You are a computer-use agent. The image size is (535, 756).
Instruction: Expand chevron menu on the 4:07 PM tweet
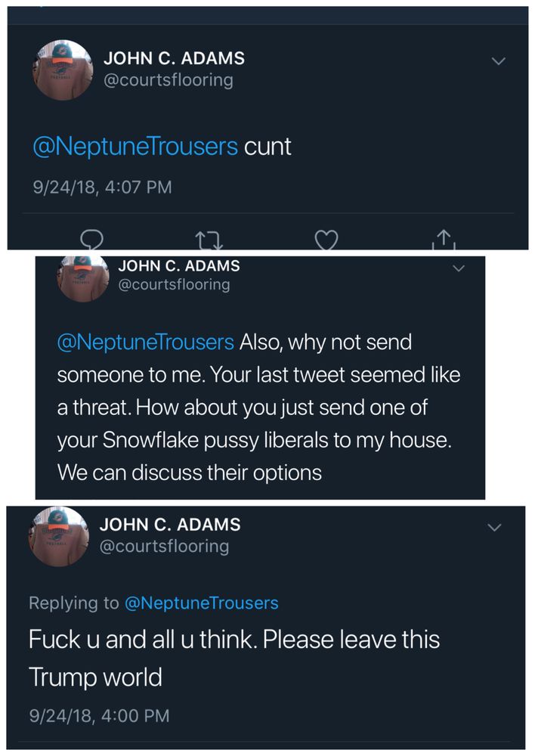[x=498, y=61]
